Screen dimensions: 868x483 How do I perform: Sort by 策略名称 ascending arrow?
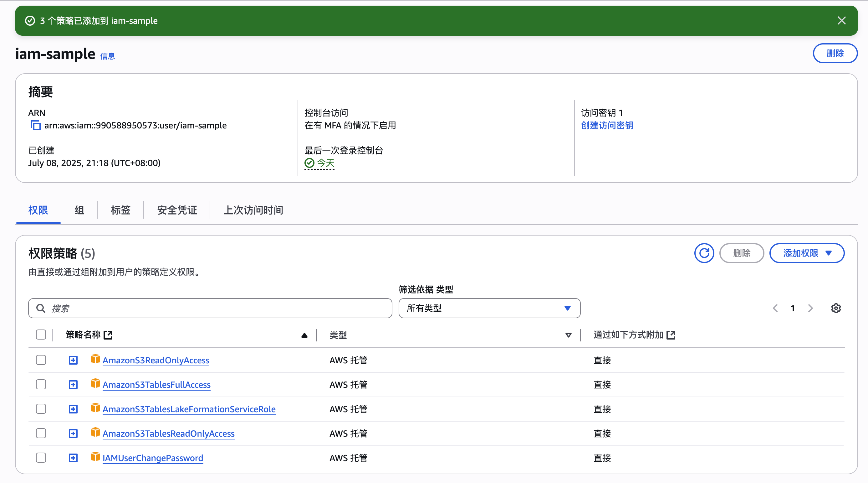[x=304, y=335]
